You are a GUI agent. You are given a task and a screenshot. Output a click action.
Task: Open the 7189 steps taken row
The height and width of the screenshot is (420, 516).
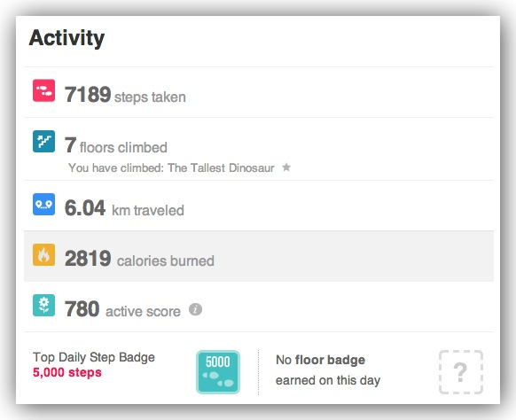point(259,92)
